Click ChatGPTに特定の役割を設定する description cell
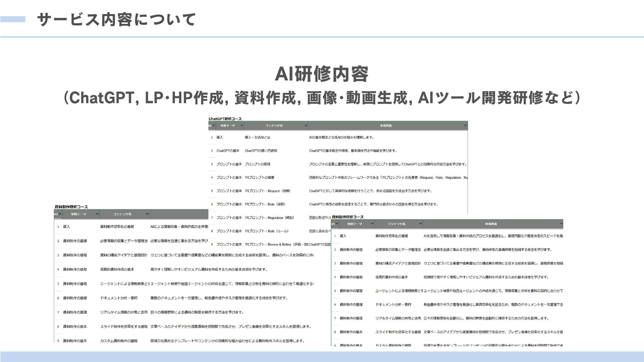 (x=373, y=204)
